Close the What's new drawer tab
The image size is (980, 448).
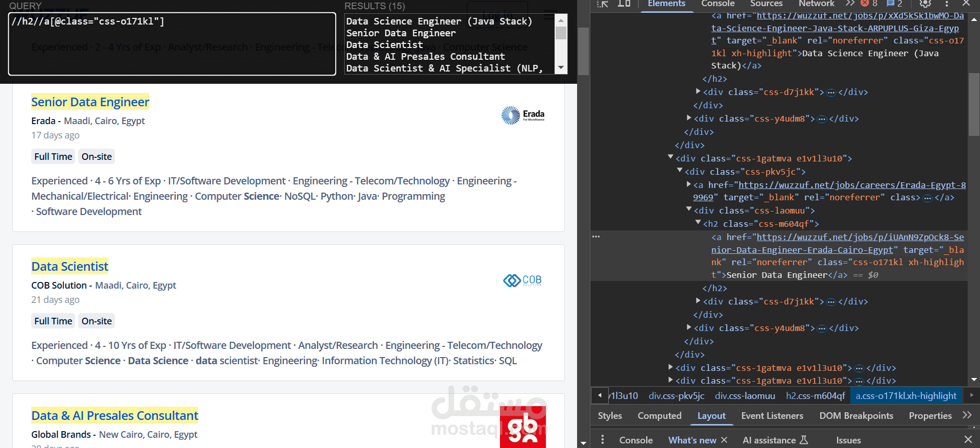tap(724, 440)
